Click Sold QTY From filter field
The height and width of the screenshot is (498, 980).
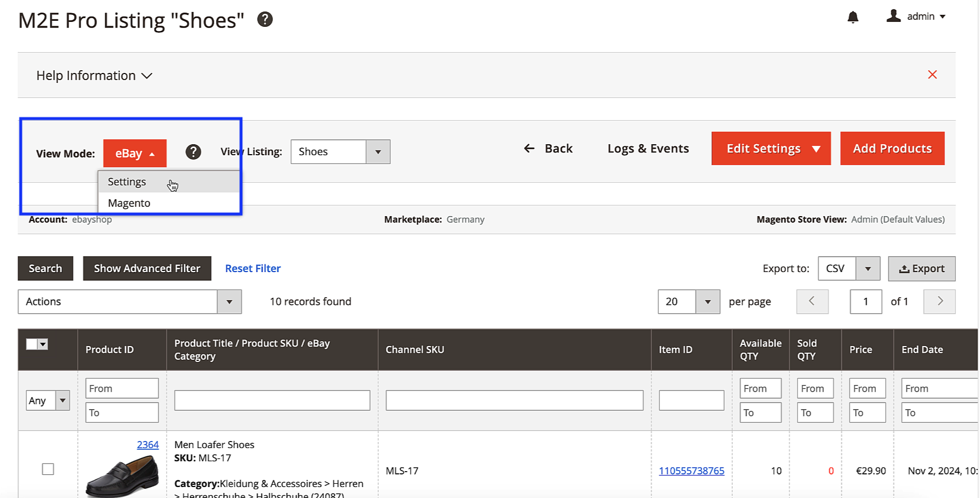tap(815, 388)
